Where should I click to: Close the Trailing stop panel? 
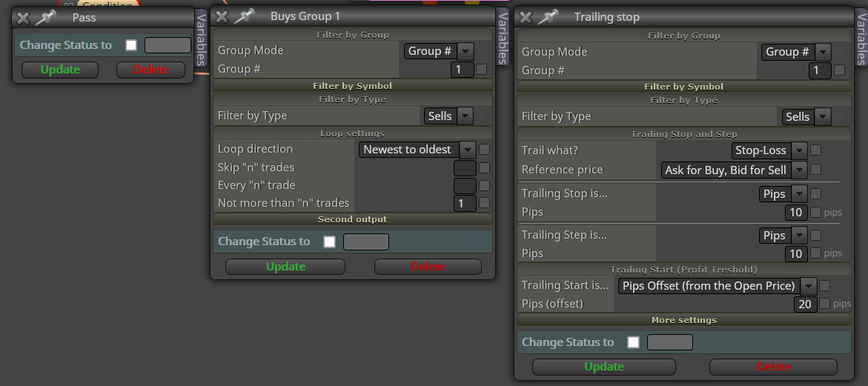click(526, 17)
